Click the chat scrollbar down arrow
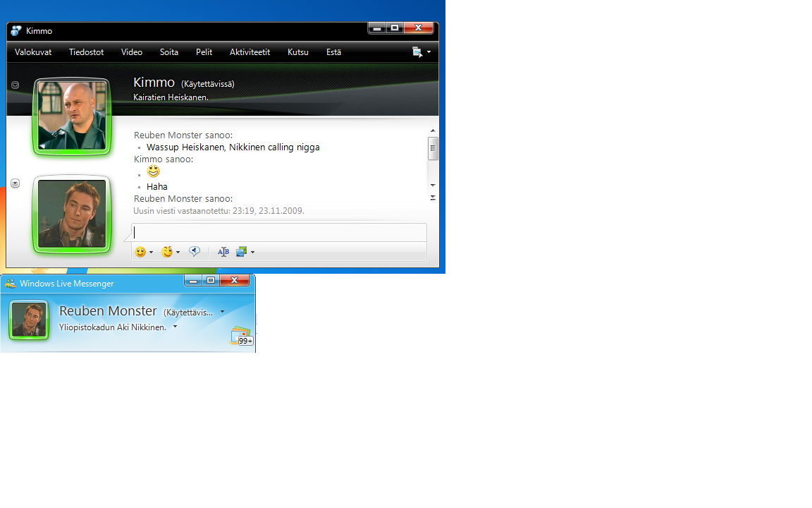 point(433,185)
